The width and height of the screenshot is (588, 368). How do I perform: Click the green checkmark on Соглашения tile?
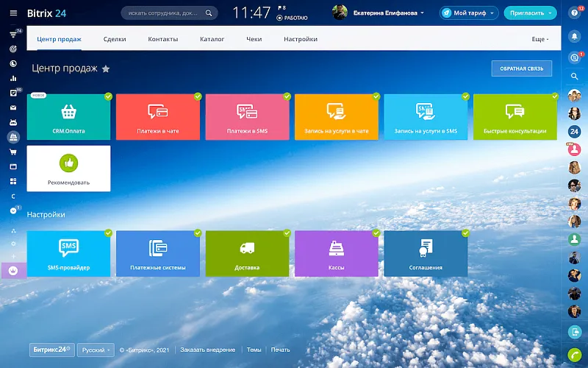point(465,233)
